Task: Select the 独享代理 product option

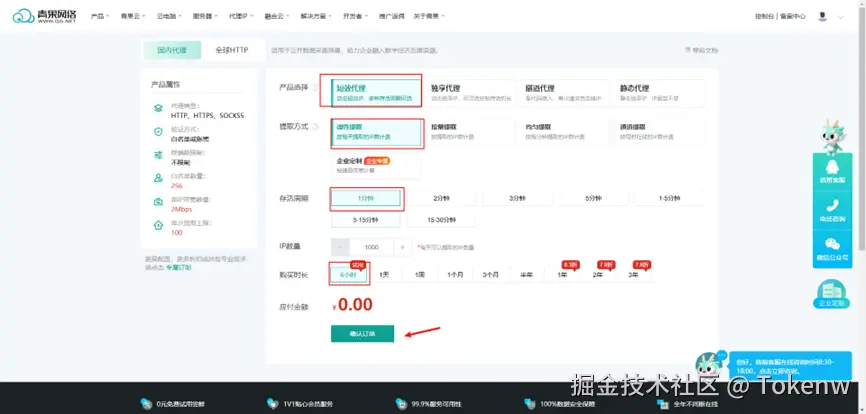Action: pyautogui.click(x=471, y=93)
